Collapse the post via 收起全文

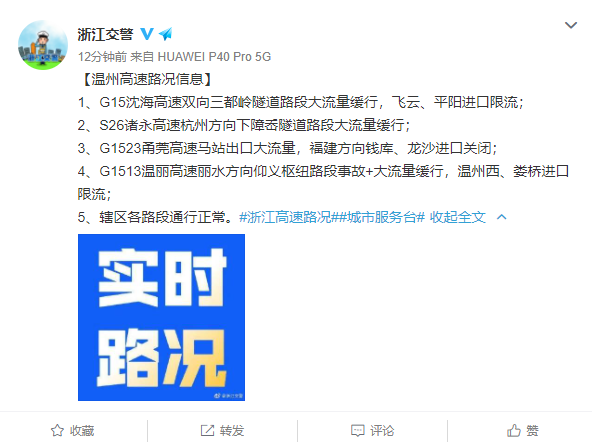click(x=458, y=217)
